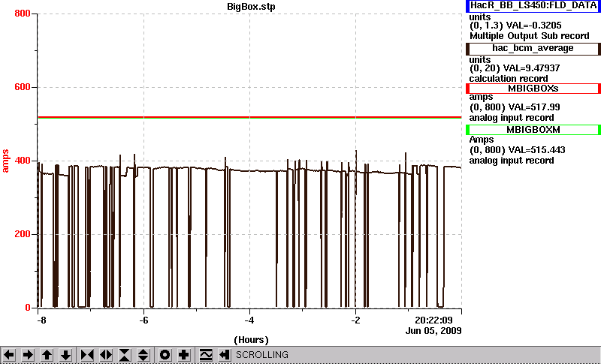This screenshot has width=601, height=364.
Task: Click the 'calculation record' description text
Action: pos(509,79)
